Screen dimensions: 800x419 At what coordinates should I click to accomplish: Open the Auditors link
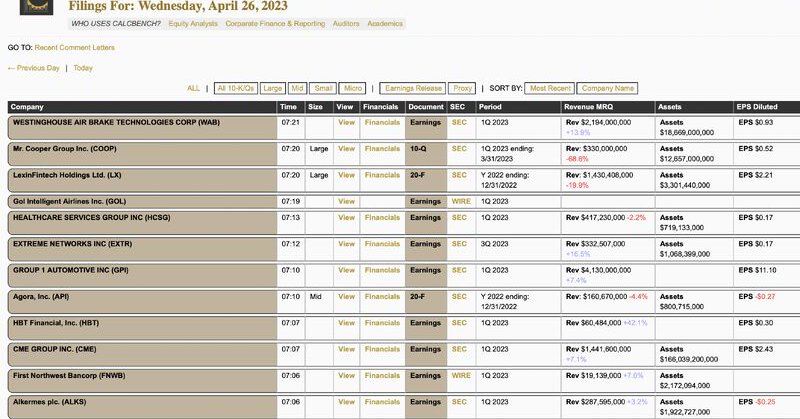[346, 23]
